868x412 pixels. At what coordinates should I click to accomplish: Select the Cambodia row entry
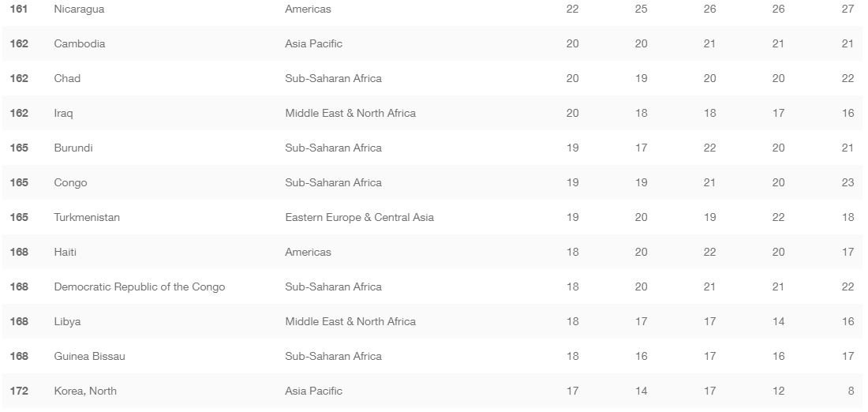[x=79, y=44]
